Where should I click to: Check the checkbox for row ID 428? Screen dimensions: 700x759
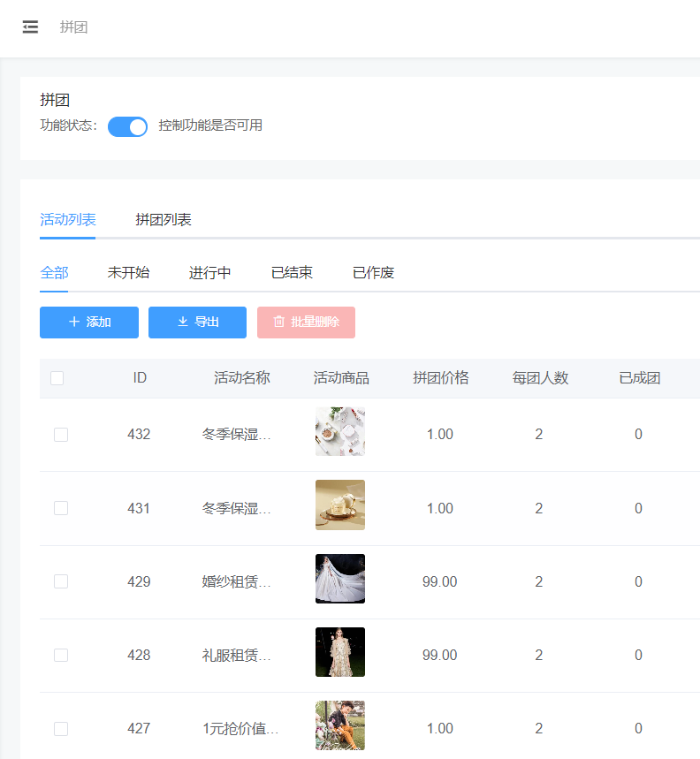pos(61,655)
